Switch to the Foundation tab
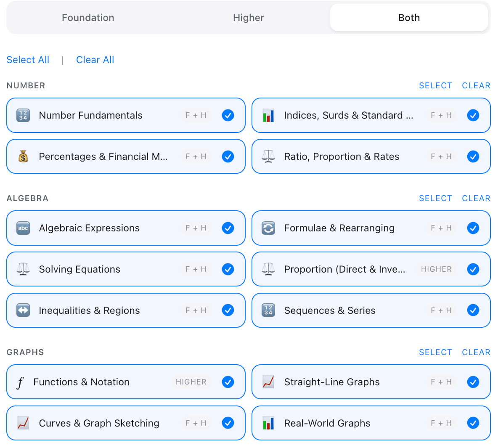The height and width of the screenshot is (448, 498). (x=88, y=18)
